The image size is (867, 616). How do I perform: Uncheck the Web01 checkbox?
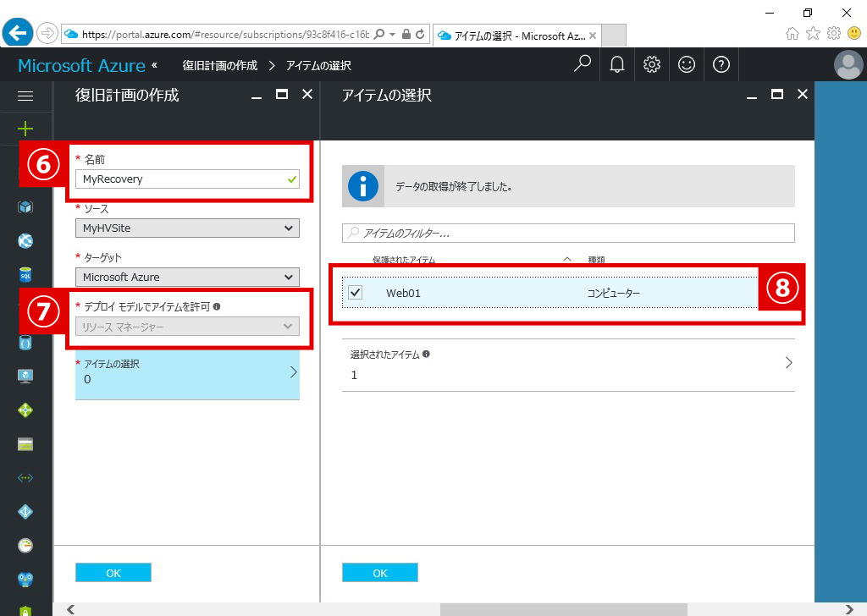(356, 292)
